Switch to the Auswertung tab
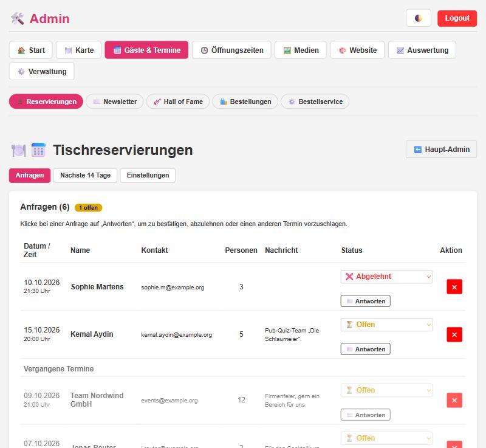Viewport: 486px width, 448px height. click(422, 50)
